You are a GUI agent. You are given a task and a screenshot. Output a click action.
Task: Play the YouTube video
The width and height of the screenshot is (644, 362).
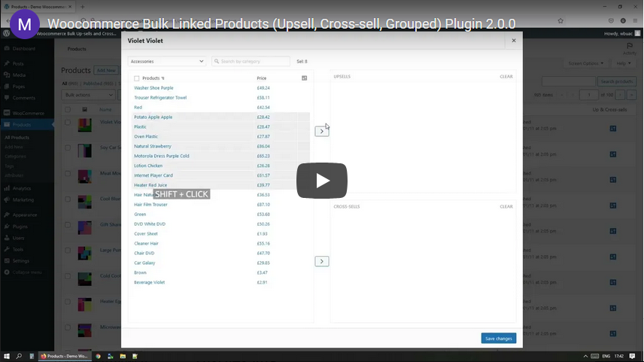[322, 181]
